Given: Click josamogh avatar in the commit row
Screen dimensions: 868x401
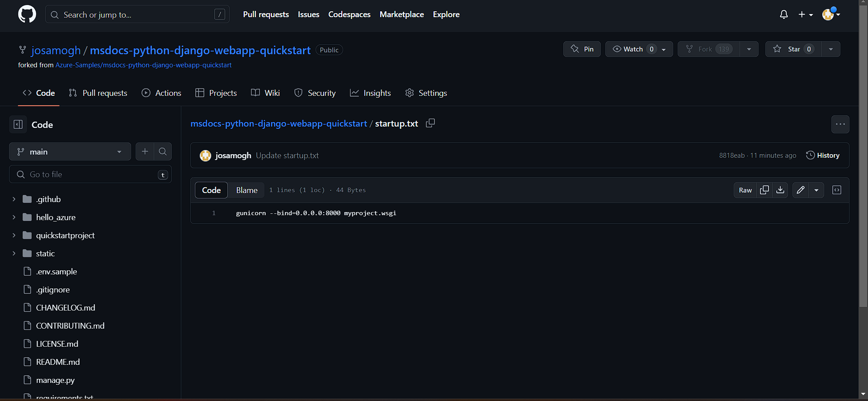Looking at the screenshot, I should pos(206,156).
